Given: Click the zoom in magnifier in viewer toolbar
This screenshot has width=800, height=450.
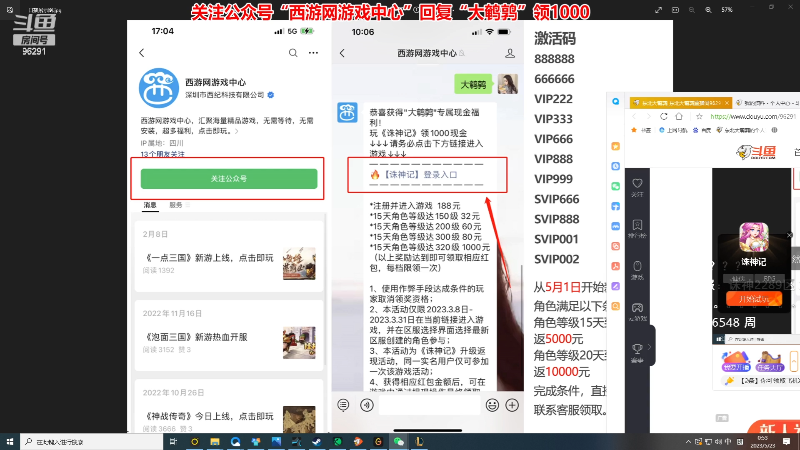Looking at the screenshot, I should point(708,10).
